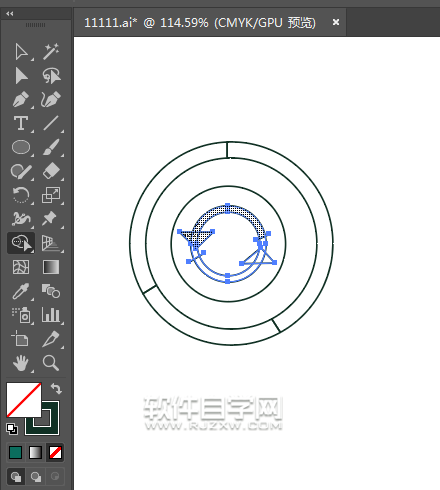Select the Pen tool
This screenshot has width=440, height=490.
21,100
